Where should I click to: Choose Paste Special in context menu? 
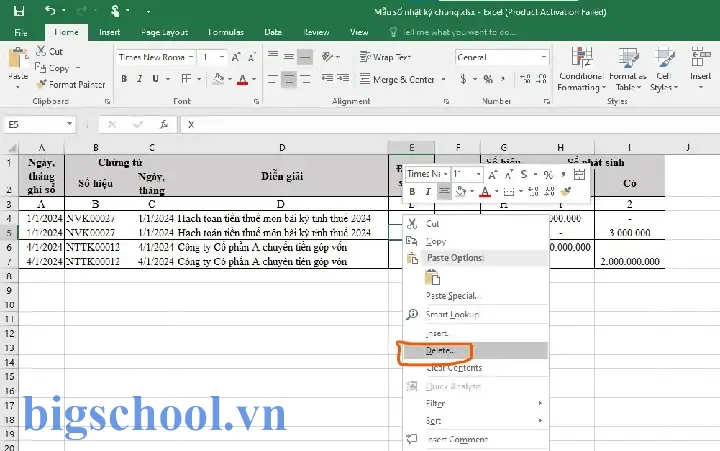click(476, 296)
